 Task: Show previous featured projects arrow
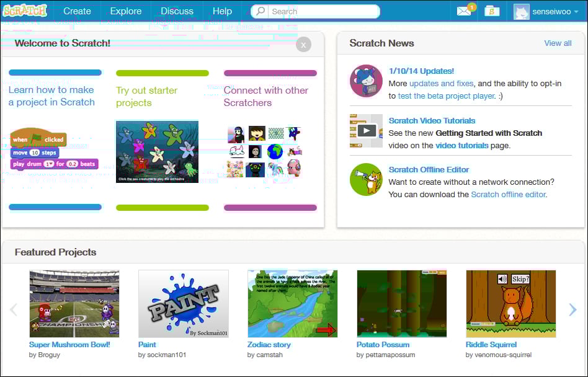(x=14, y=309)
